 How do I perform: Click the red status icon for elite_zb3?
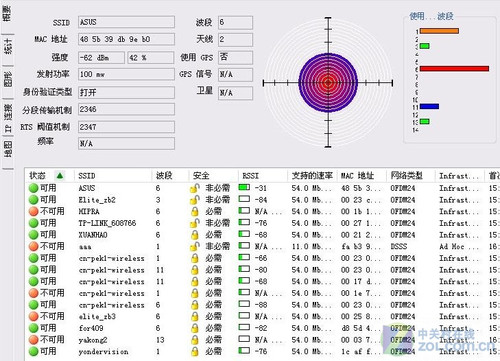pos(33,316)
